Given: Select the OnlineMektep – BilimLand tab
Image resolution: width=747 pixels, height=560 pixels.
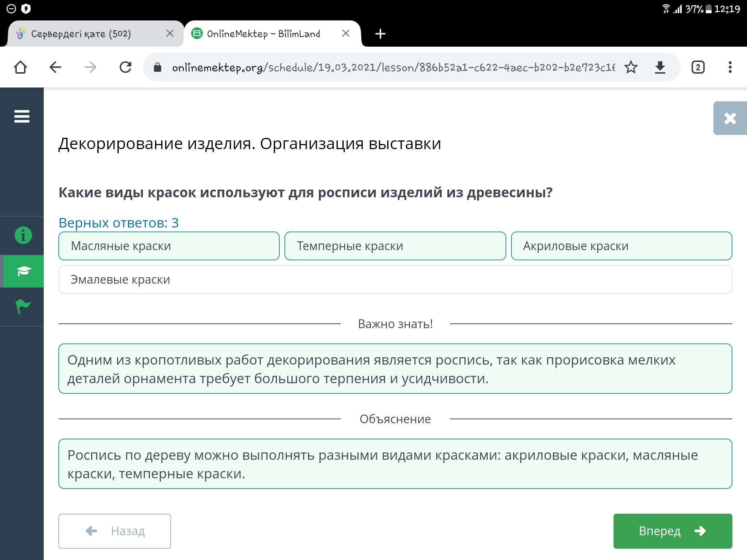Looking at the screenshot, I should coord(263,34).
